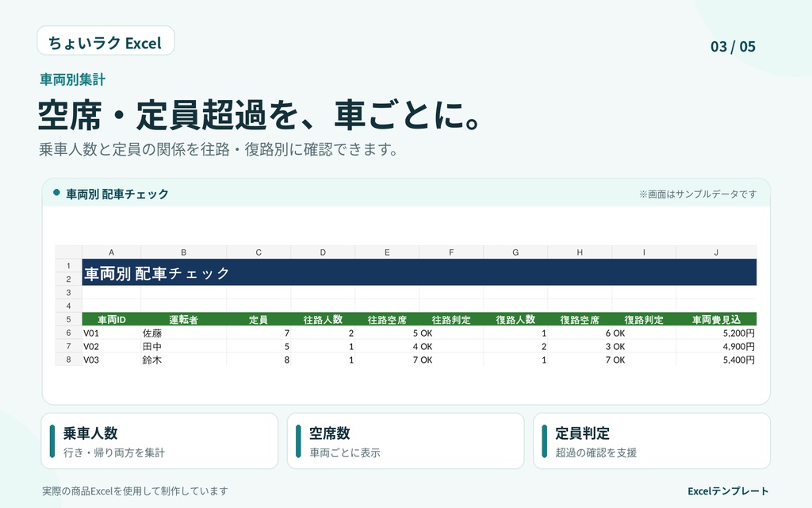Click the 定員判定 feature card

652,441
